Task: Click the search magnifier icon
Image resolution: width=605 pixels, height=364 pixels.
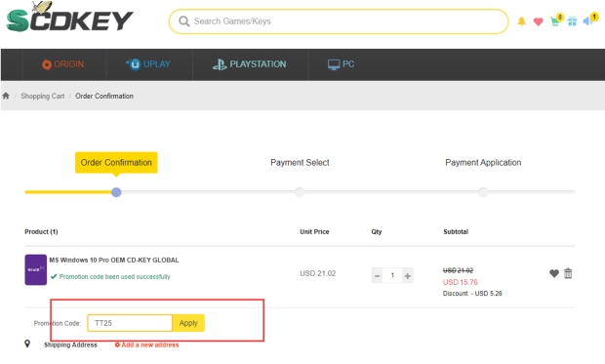Action: (x=184, y=21)
